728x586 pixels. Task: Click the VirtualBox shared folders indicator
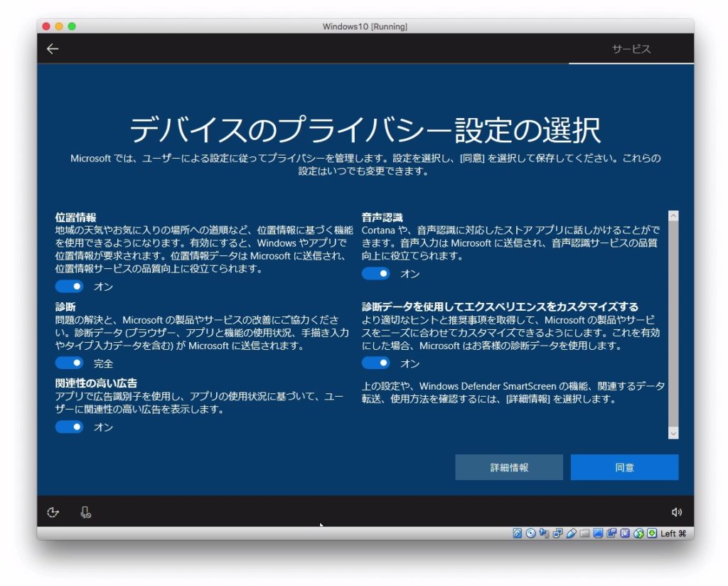(584, 533)
